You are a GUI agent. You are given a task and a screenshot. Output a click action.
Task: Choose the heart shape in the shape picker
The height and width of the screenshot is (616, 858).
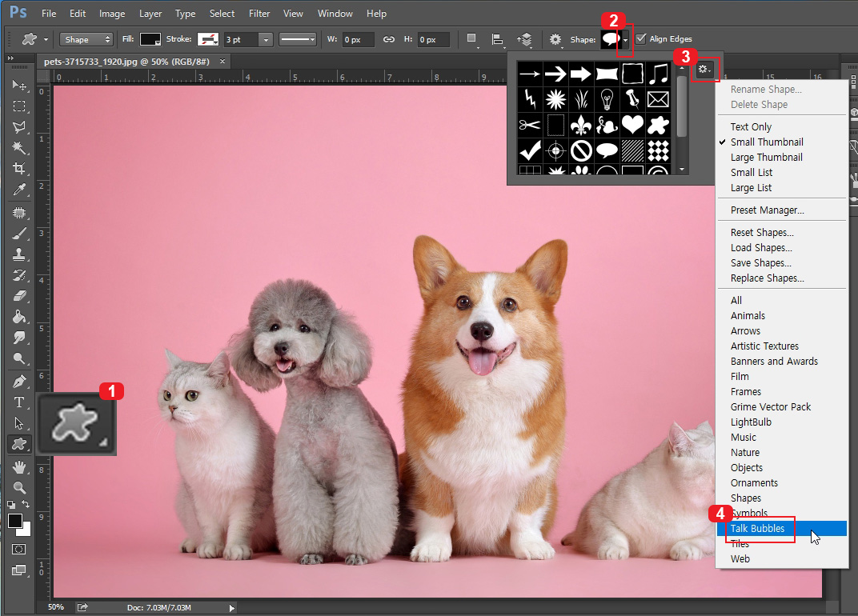point(632,125)
